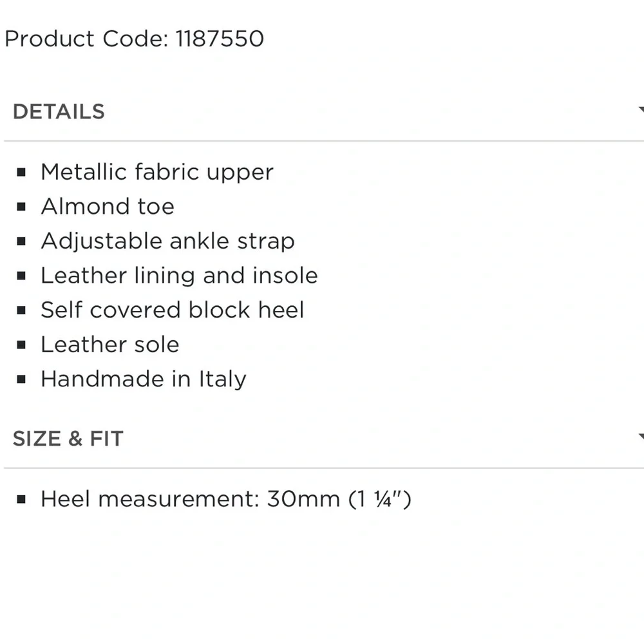
Task: Click the bullet icon beside Metallic fabric upper
Action: [x=23, y=171]
